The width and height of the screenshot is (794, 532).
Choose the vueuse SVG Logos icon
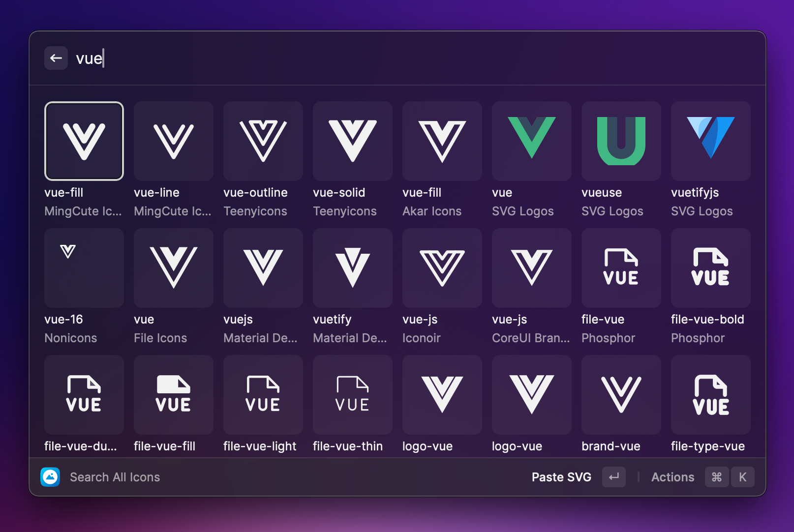pyautogui.click(x=621, y=141)
